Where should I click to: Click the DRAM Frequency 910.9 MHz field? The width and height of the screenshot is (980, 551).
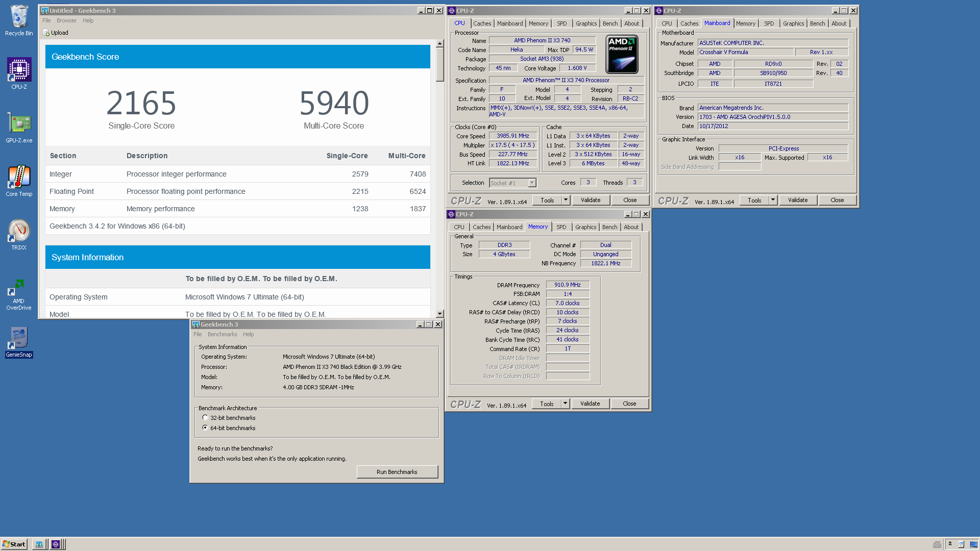click(568, 285)
